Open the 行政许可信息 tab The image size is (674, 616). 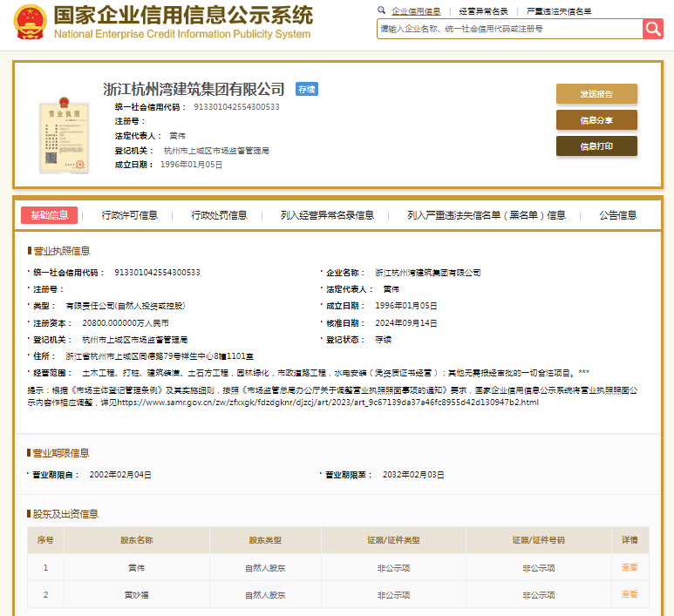[x=129, y=215]
